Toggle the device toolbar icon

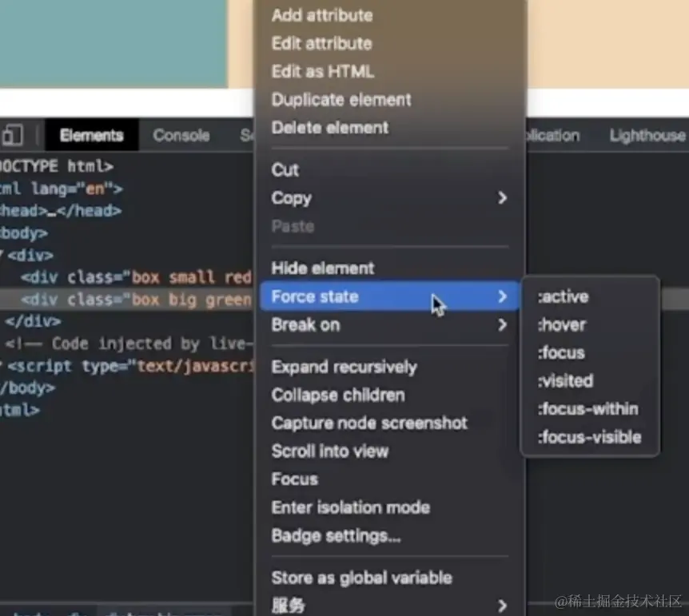click(12, 135)
